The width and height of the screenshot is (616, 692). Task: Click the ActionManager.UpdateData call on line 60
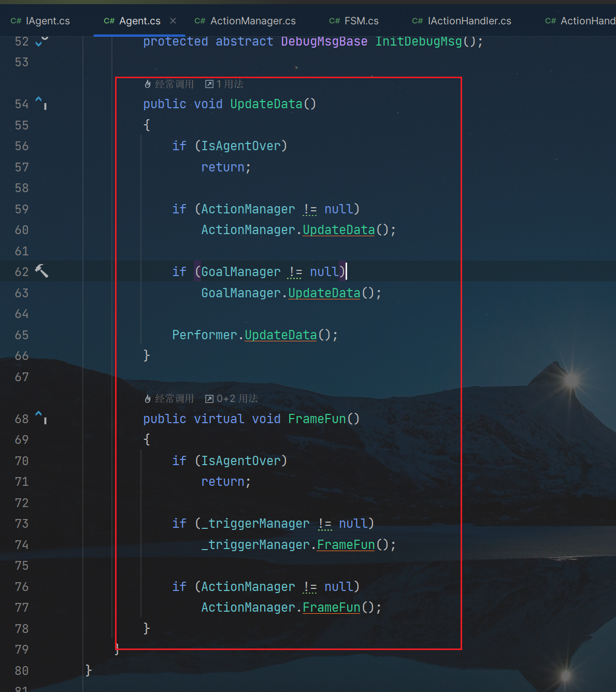(338, 230)
